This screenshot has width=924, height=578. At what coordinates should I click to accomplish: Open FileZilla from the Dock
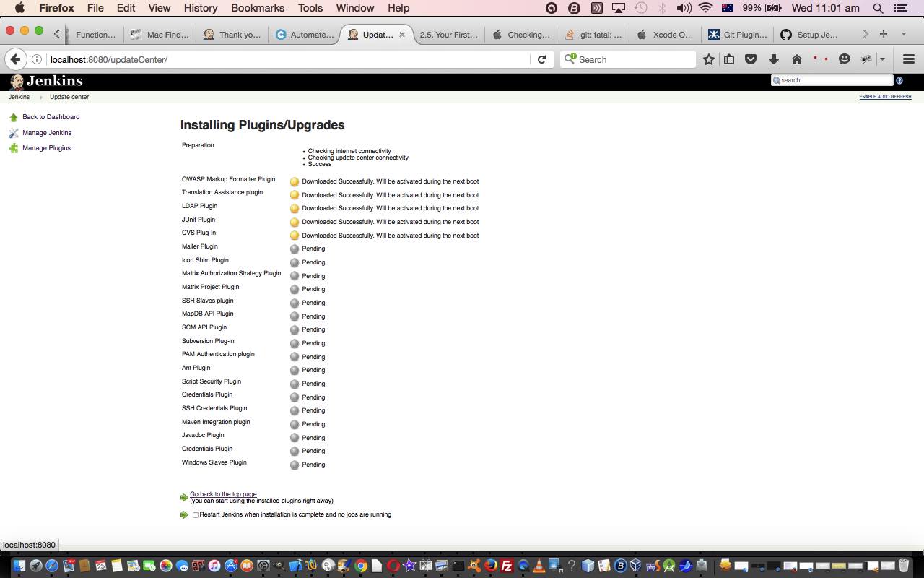point(507,566)
